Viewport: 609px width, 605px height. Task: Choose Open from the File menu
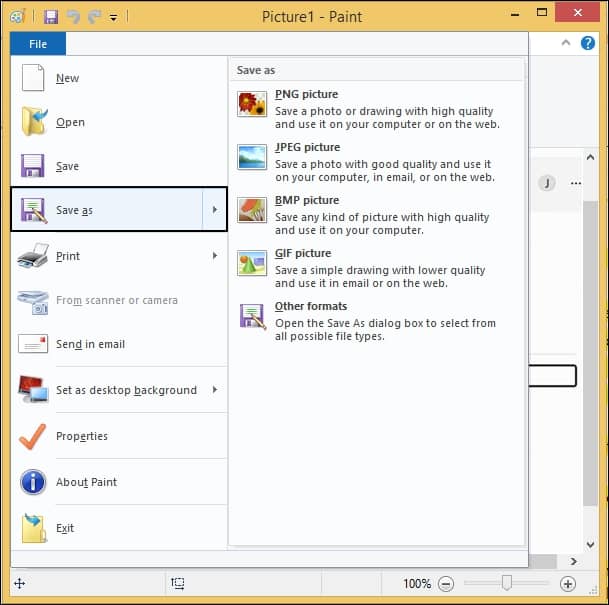[119, 122]
